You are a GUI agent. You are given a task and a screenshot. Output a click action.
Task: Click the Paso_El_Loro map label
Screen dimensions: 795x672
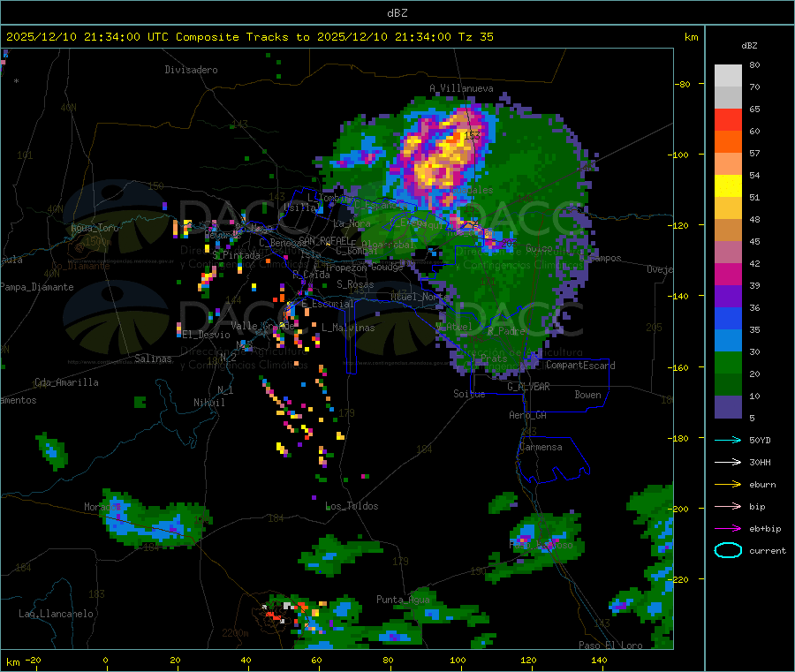click(x=611, y=646)
